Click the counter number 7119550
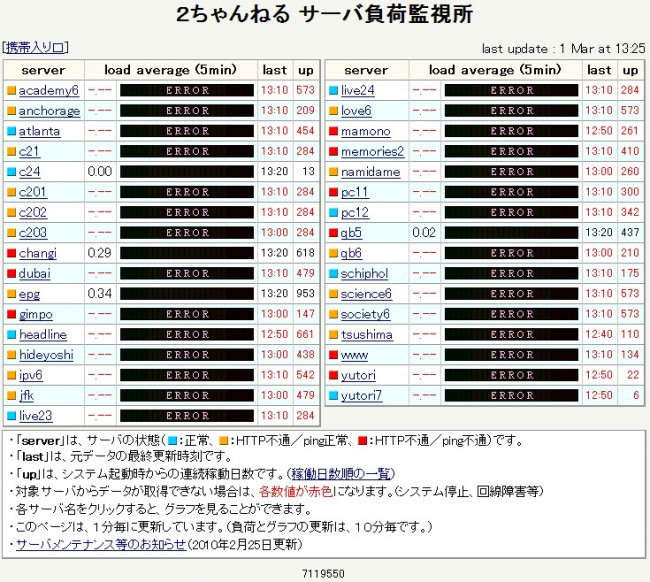Screen dimensions: 650x582 pyautogui.click(x=323, y=574)
